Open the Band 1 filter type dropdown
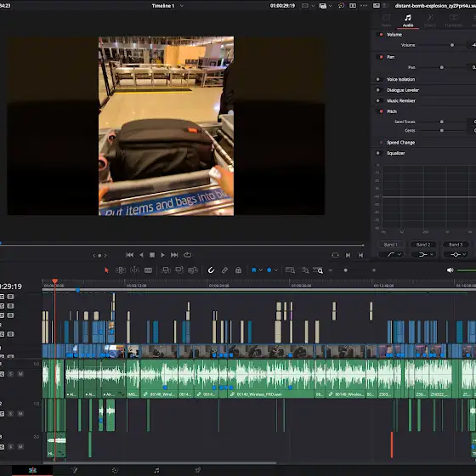 pos(391,254)
